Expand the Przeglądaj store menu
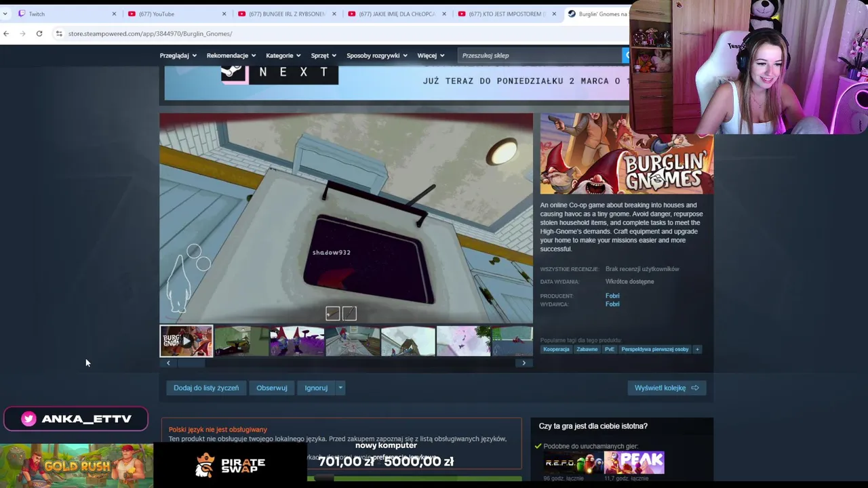The height and width of the screenshot is (488, 868). point(178,56)
